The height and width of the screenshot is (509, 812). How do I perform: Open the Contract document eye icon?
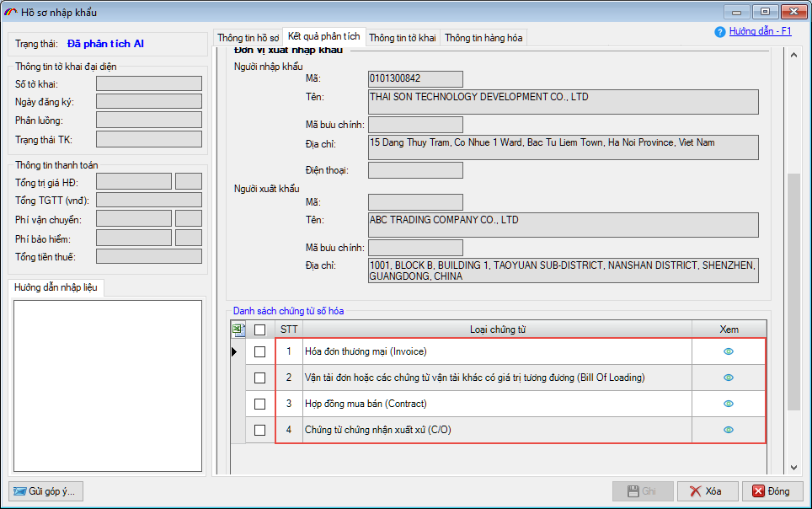coord(729,404)
